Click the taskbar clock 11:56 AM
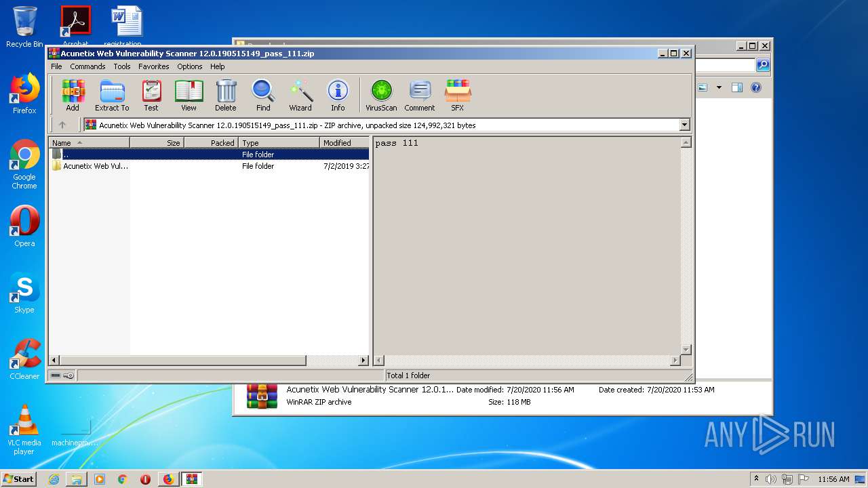 click(x=833, y=479)
